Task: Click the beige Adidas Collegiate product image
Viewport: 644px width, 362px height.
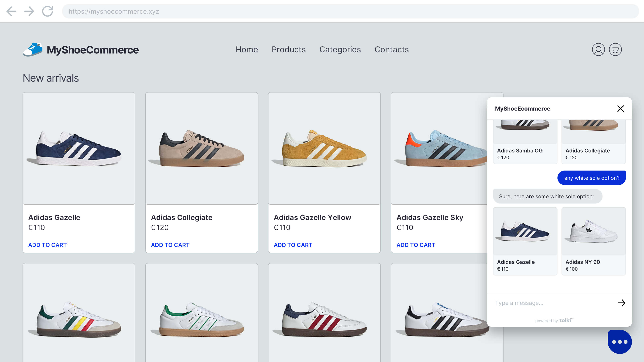Action: point(201,148)
